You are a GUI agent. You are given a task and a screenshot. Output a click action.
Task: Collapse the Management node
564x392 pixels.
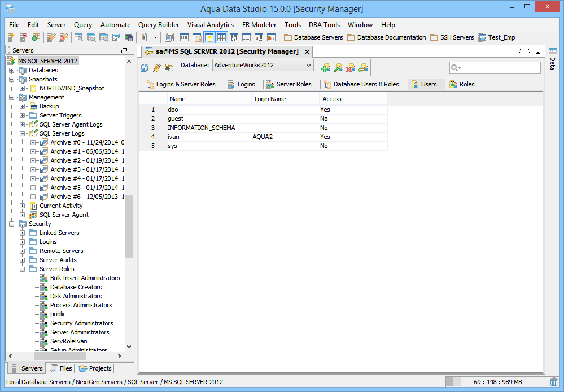click(x=12, y=97)
